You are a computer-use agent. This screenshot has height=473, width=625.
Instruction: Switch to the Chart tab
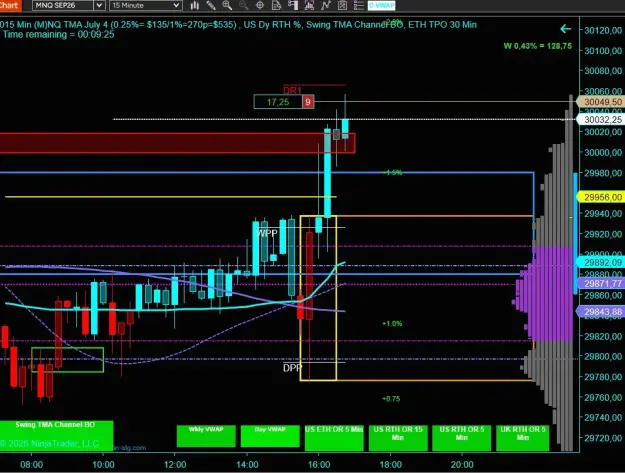(x=9, y=5)
